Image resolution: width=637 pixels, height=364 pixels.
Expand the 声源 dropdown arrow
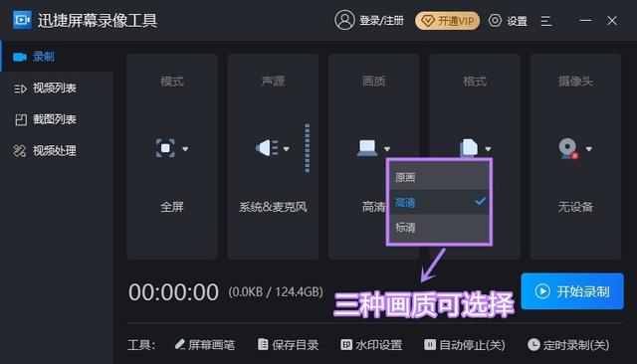coord(286,149)
